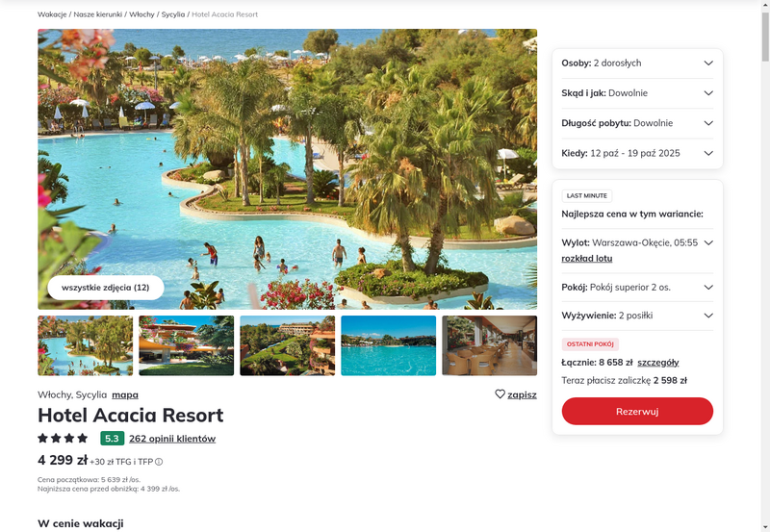Open TFG and TFP info icon
The width and height of the screenshot is (770, 532).
159,462
